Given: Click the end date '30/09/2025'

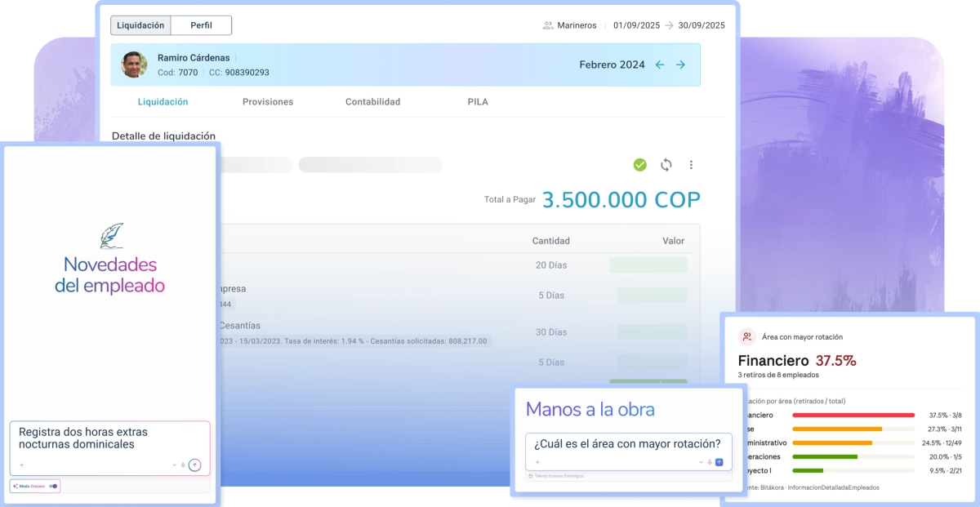Looking at the screenshot, I should click(702, 25).
